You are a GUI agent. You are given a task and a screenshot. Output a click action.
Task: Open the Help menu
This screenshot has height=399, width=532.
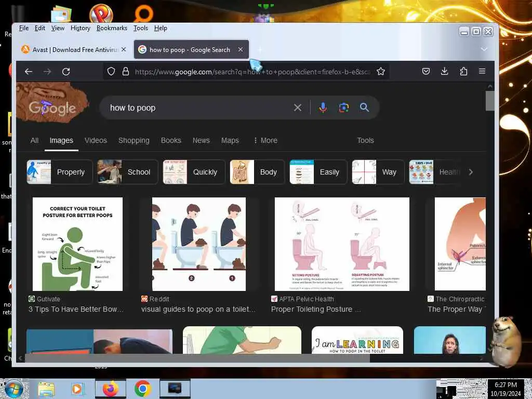161,28
